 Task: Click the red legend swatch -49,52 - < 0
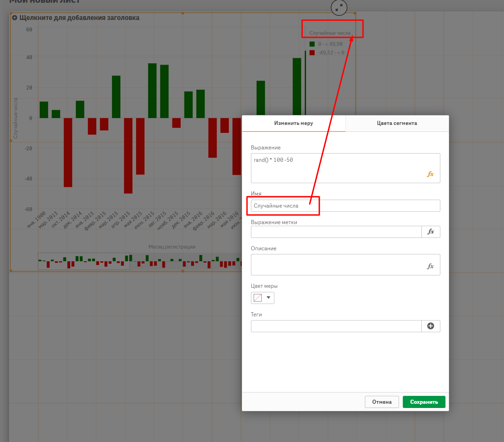(312, 53)
